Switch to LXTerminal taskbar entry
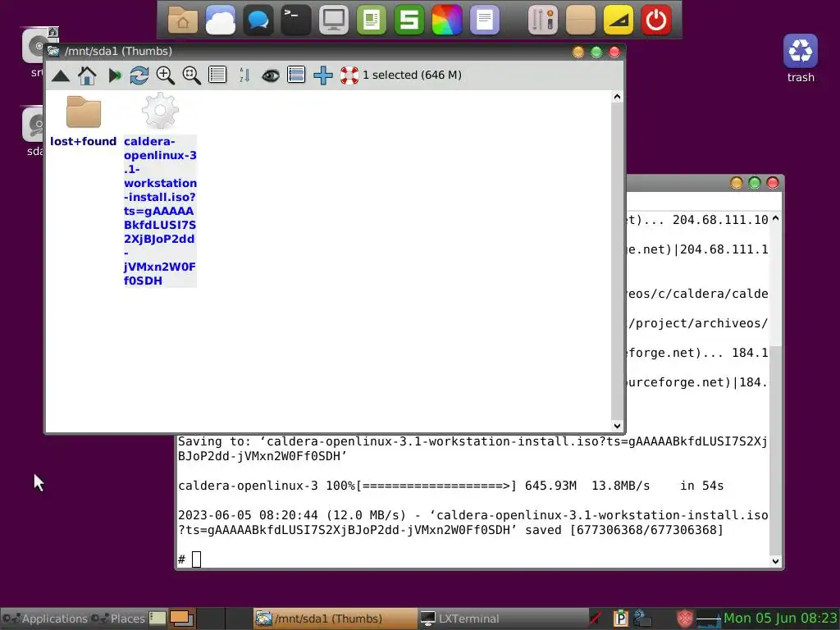 point(503,619)
